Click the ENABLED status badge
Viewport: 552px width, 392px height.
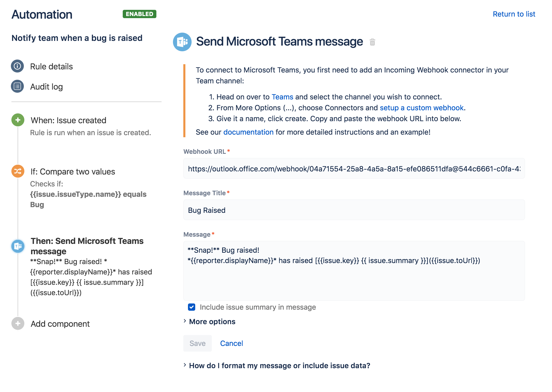pyautogui.click(x=139, y=14)
